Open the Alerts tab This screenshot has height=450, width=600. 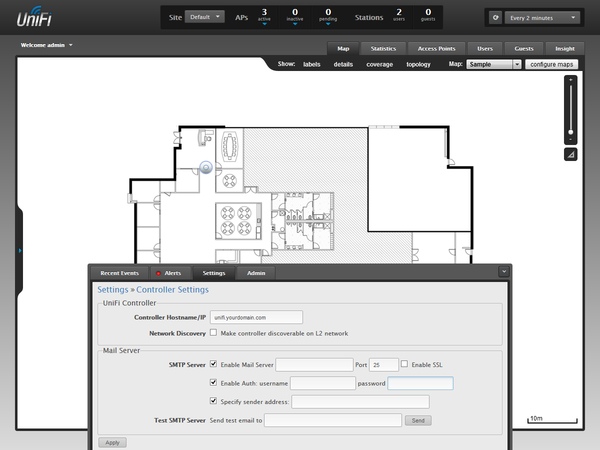point(168,272)
